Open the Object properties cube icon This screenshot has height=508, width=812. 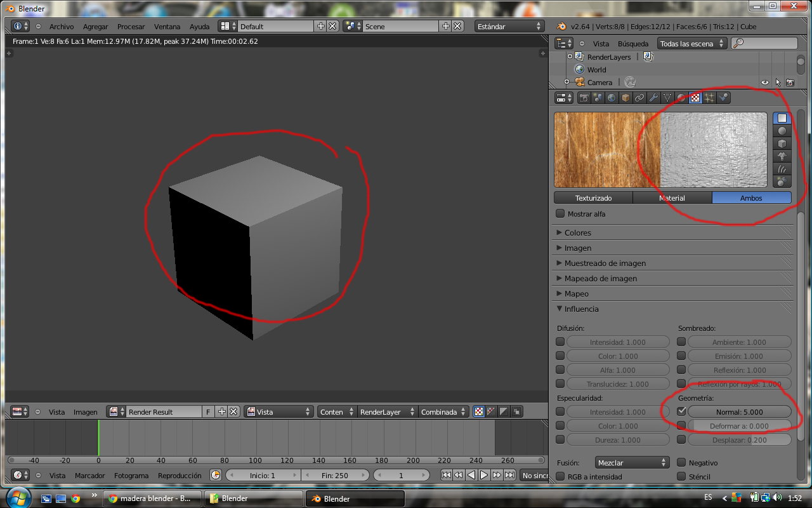(625, 98)
